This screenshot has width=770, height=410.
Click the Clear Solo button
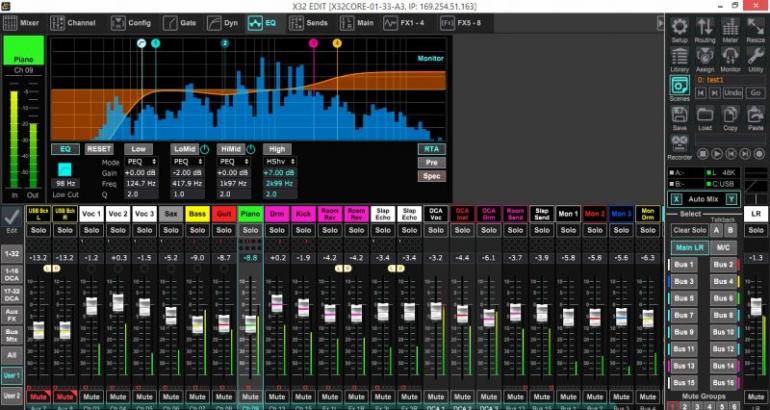pos(689,230)
